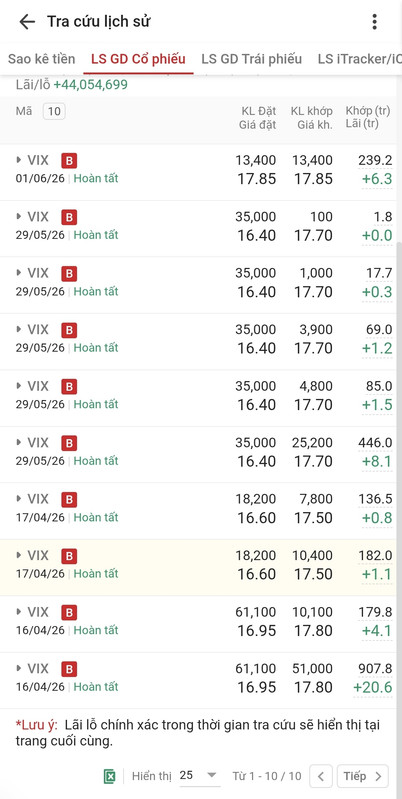Expand the VIX row with 51,000 matched
The image size is (402, 799).
pyautogui.click(x=19, y=668)
